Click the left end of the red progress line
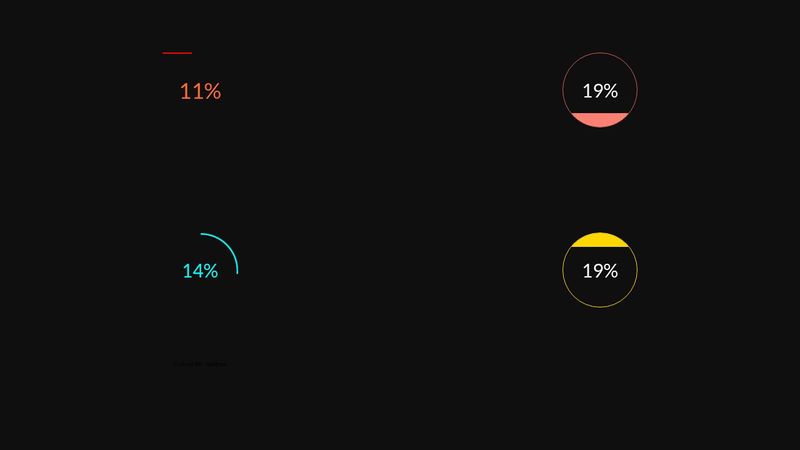The width and height of the screenshot is (800, 450). pos(164,53)
